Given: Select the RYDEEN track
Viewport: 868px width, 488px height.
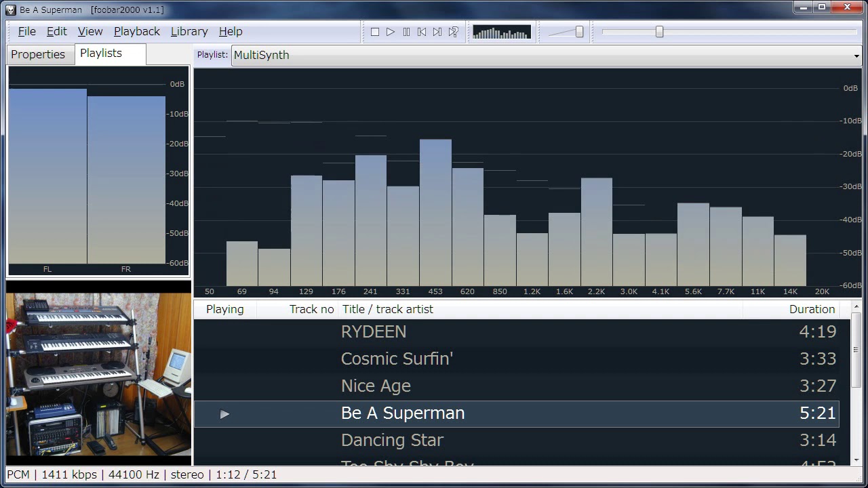Looking at the screenshot, I should tap(517, 332).
